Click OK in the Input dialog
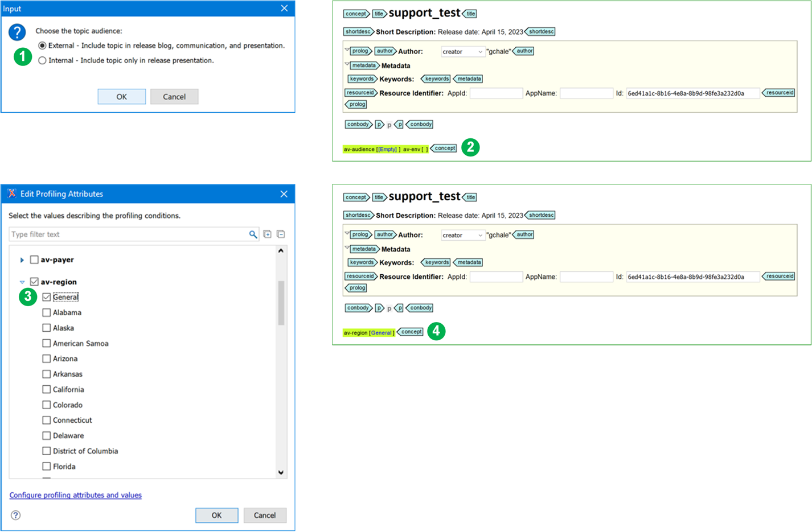 [x=122, y=97]
